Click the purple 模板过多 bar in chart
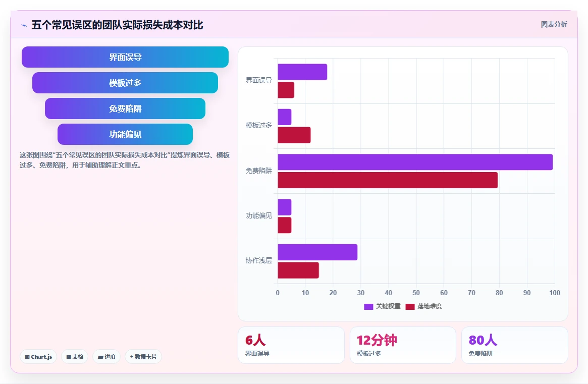The height and width of the screenshot is (384, 588). 285,117
